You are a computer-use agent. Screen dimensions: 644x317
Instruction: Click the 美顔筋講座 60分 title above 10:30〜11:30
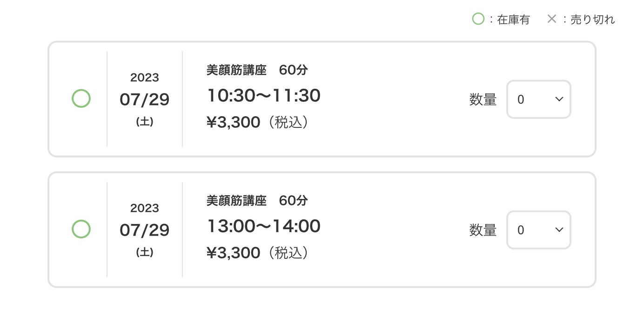coord(257,70)
